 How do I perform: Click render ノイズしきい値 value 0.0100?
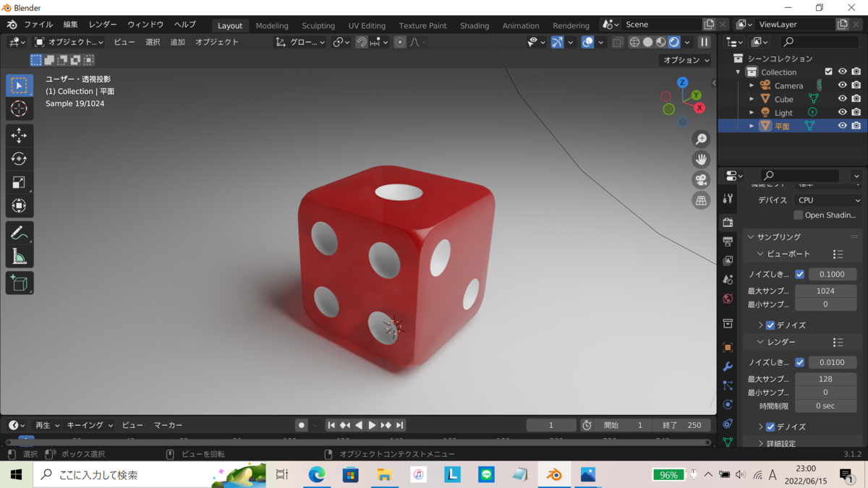click(x=832, y=362)
